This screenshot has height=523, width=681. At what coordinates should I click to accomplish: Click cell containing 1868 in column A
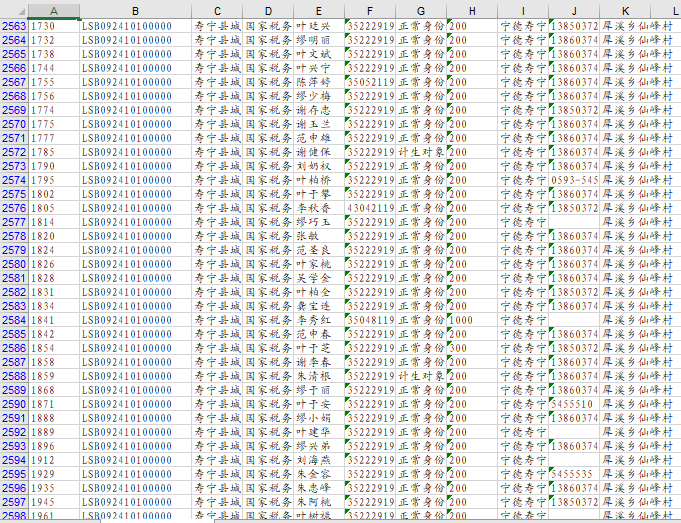click(x=54, y=390)
